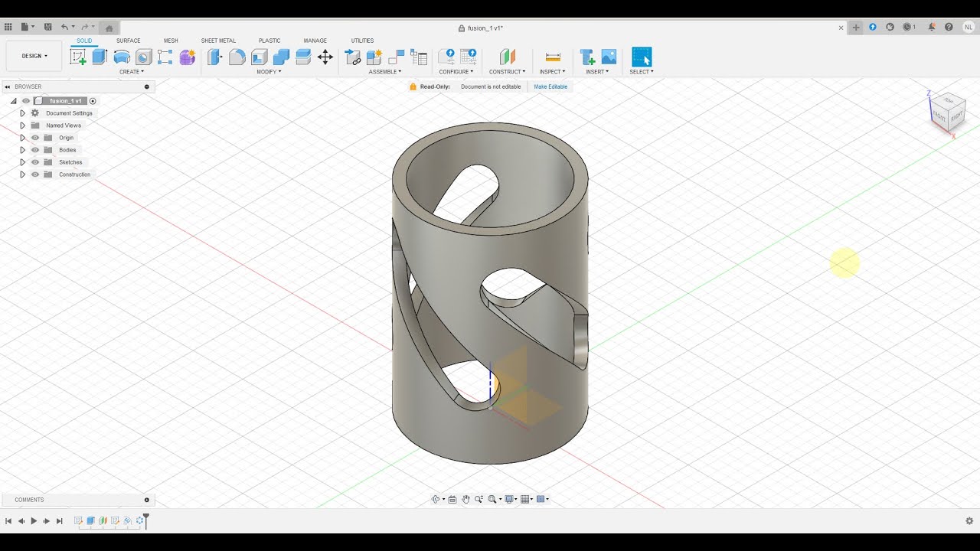The image size is (980, 551).
Task: Click the Pan hand icon
Action: pyautogui.click(x=465, y=499)
